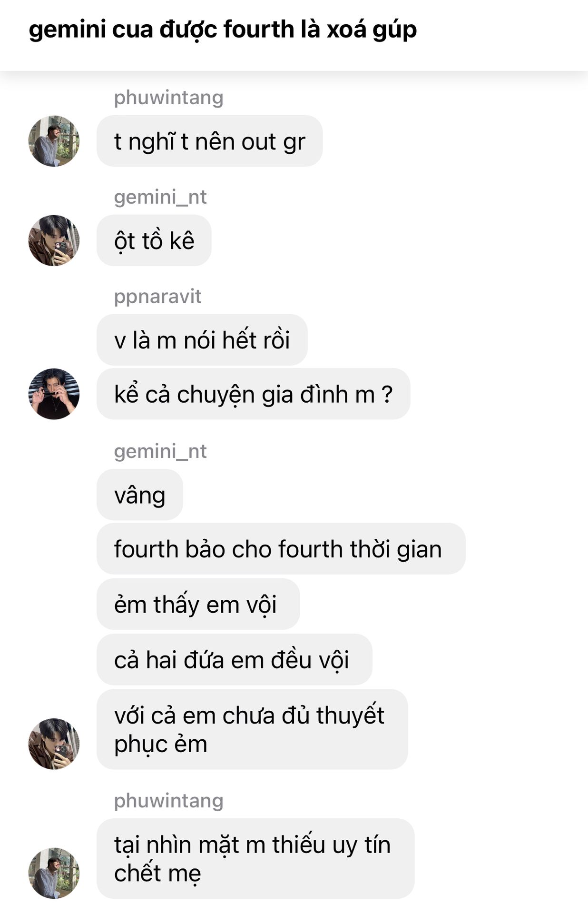Screen dimensions: 588x914
Task: Tap gemini_nt's avatar beside 'thuyết phục ẻm' message
Action: (x=54, y=744)
